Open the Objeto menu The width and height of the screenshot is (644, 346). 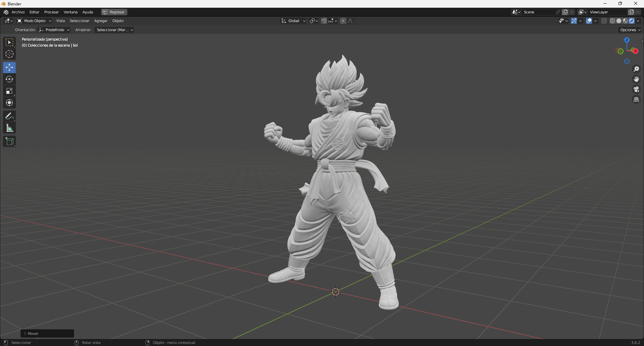point(118,20)
